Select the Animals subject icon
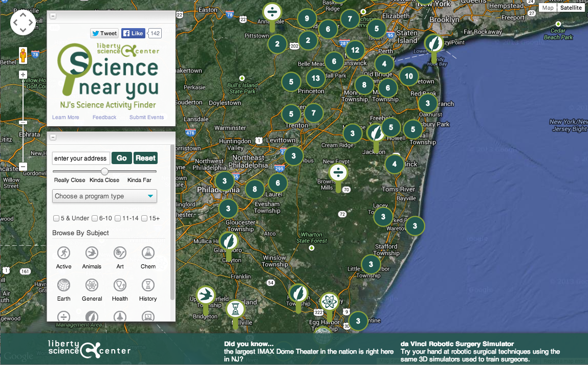Screen dimensions: 588x365 click(92, 253)
